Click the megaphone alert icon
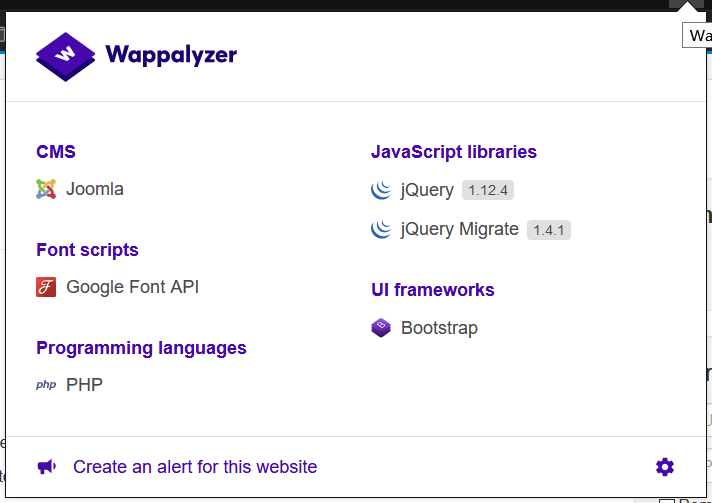This screenshot has width=712, height=503. click(x=47, y=467)
